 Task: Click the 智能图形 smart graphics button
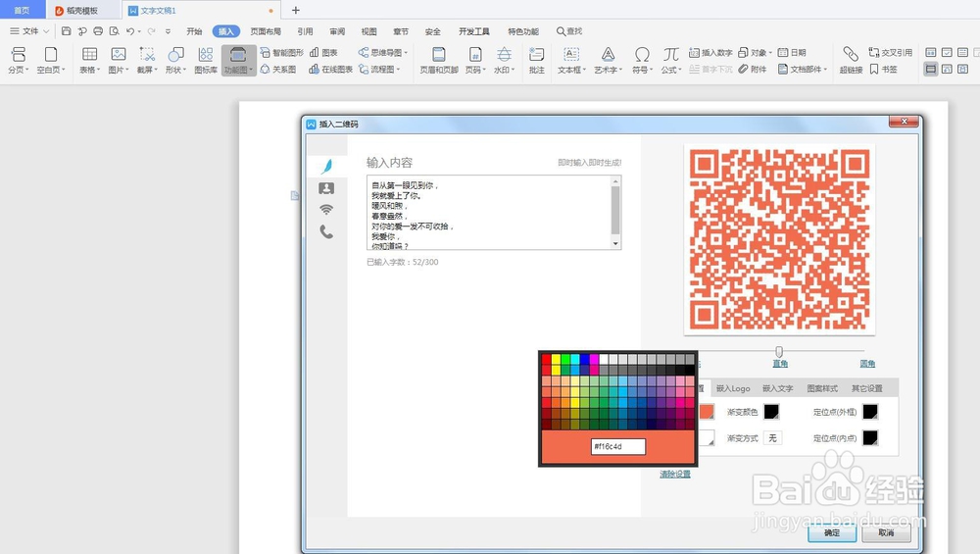pyautogui.click(x=282, y=53)
